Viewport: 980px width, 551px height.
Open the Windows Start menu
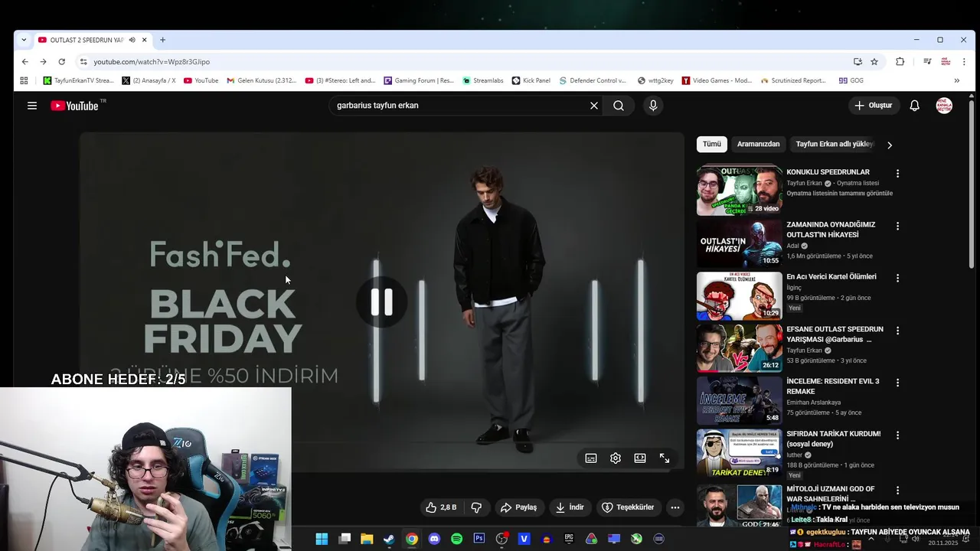click(x=322, y=539)
